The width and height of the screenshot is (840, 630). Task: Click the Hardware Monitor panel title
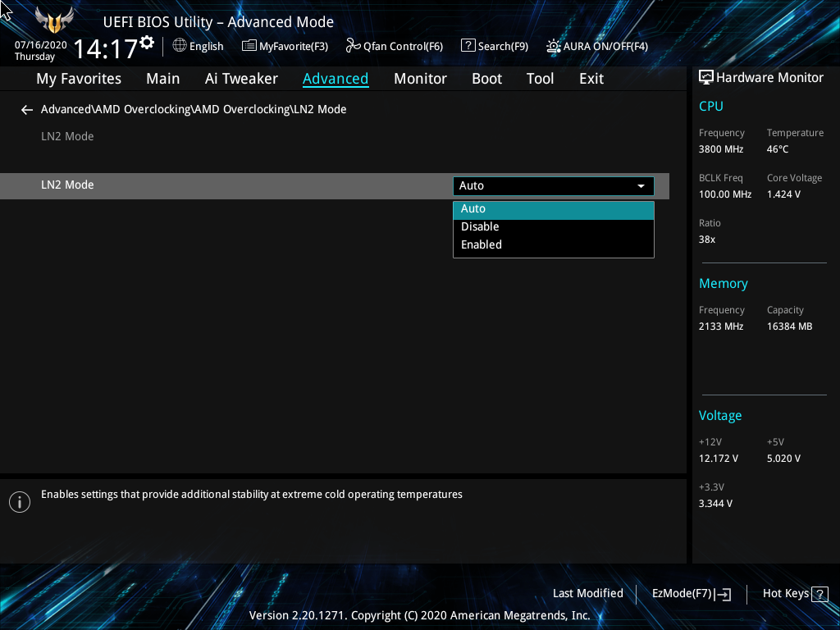coord(769,78)
